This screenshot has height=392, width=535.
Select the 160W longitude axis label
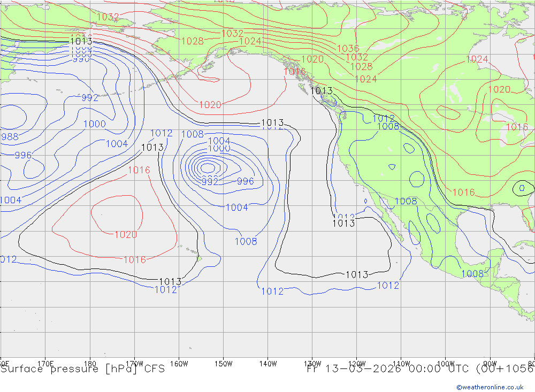click(179, 363)
